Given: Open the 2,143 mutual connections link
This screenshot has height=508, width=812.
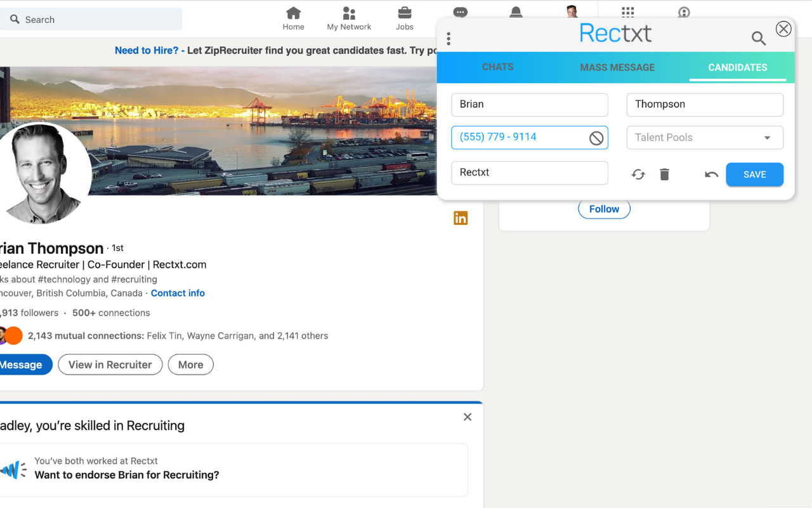Looking at the screenshot, I should tap(178, 336).
